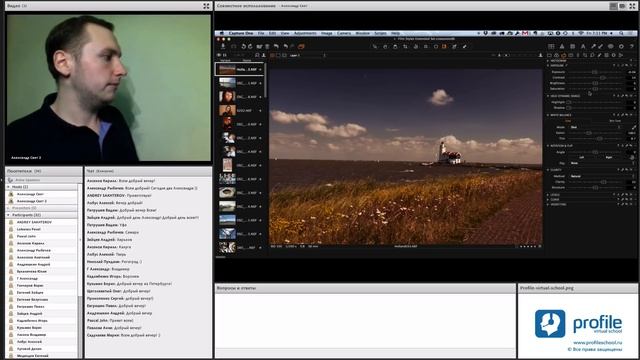640x360 pixels.
Task: Maximize the Video pod
Action: (x=206, y=6)
